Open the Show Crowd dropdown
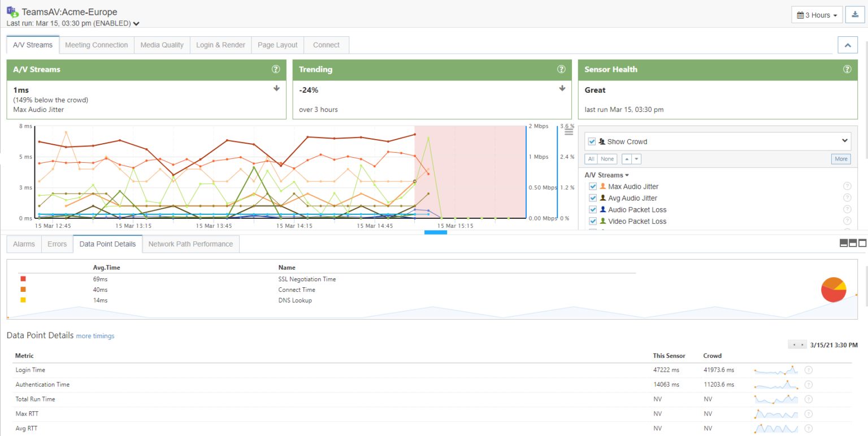This screenshot has width=868, height=436. pos(845,141)
